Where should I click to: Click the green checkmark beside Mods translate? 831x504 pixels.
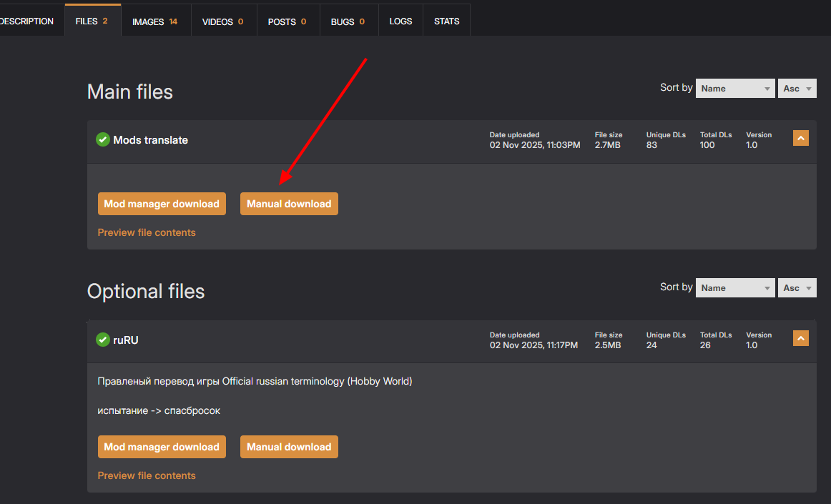coord(102,139)
